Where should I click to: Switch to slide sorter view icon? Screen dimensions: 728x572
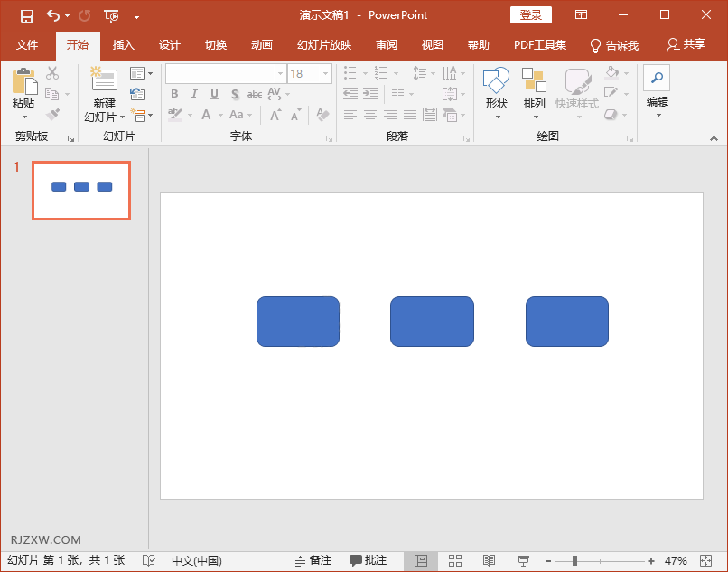click(x=455, y=561)
